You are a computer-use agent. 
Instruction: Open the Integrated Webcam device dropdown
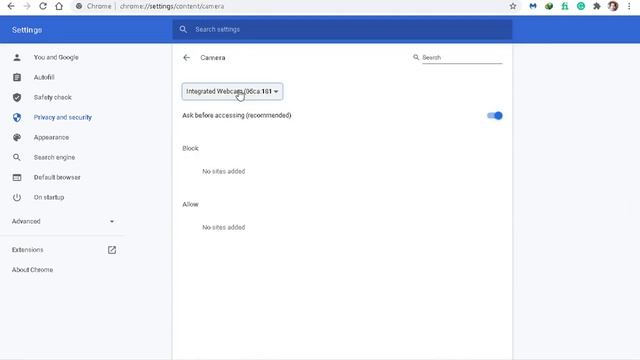coord(232,91)
